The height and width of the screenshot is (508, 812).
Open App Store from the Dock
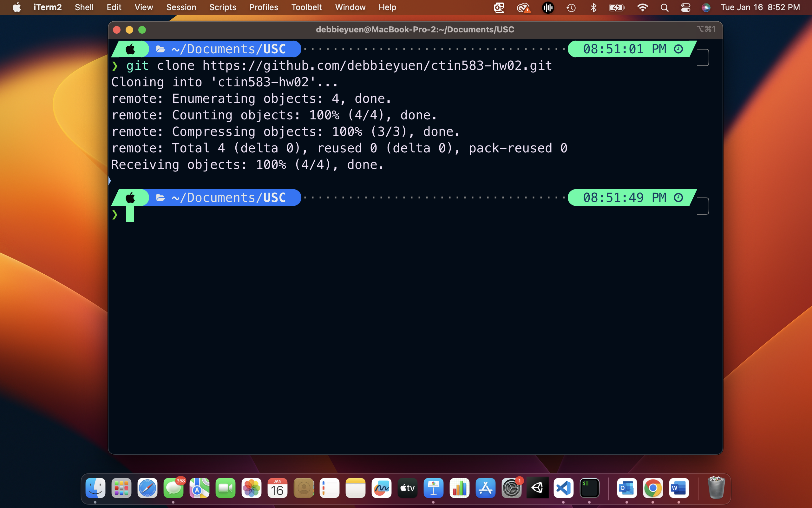click(486, 488)
